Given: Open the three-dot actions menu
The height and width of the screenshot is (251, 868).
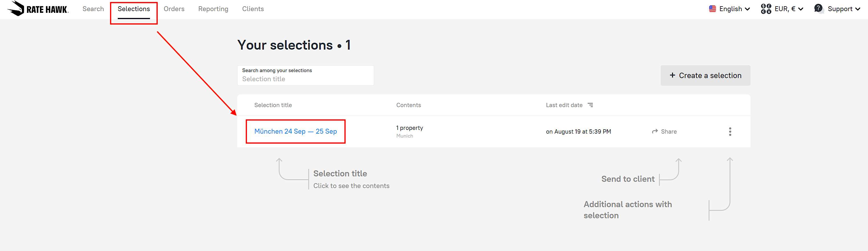Looking at the screenshot, I should tap(730, 132).
